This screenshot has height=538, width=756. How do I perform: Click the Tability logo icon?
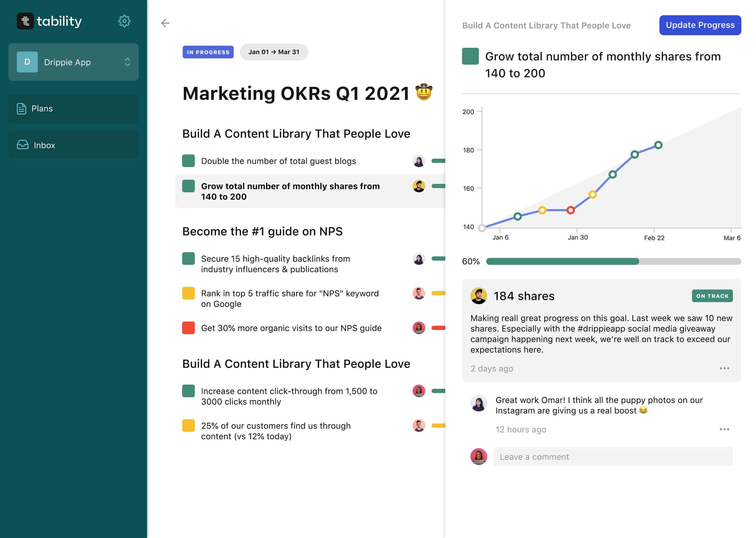[25, 21]
